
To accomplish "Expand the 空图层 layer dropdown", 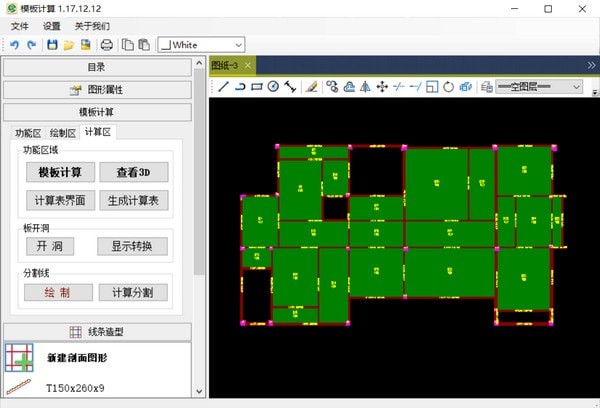I will [539, 87].
